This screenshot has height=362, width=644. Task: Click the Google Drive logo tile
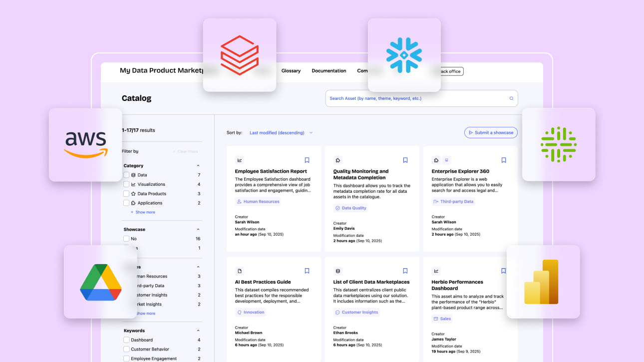(x=101, y=282)
